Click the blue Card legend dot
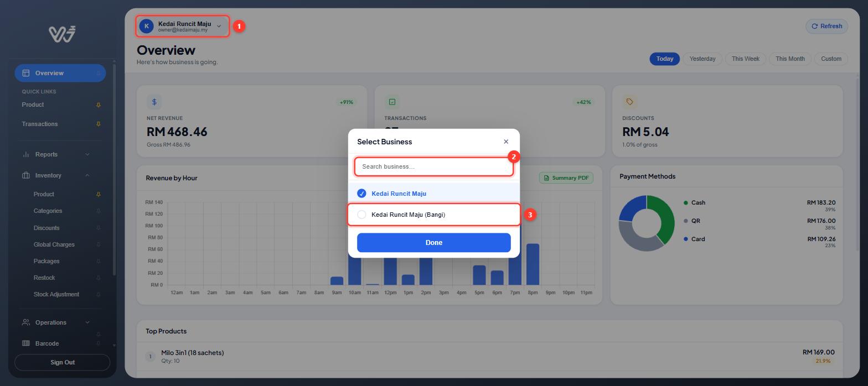The width and height of the screenshot is (868, 386). [x=686, y=239]
